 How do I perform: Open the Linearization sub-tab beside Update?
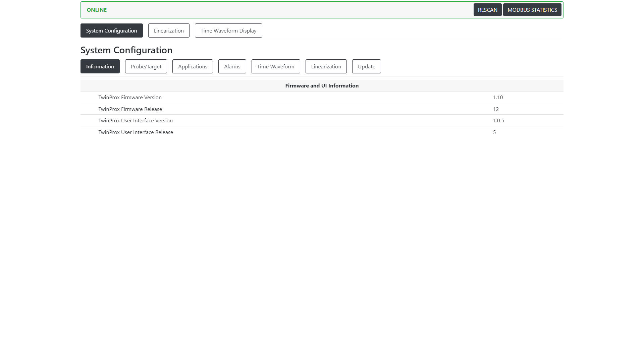point(326,66)
